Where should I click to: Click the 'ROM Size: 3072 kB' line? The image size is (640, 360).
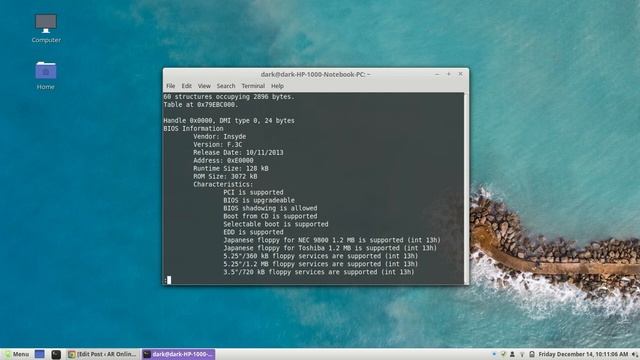pyautogui.click(x=225, y=176)
